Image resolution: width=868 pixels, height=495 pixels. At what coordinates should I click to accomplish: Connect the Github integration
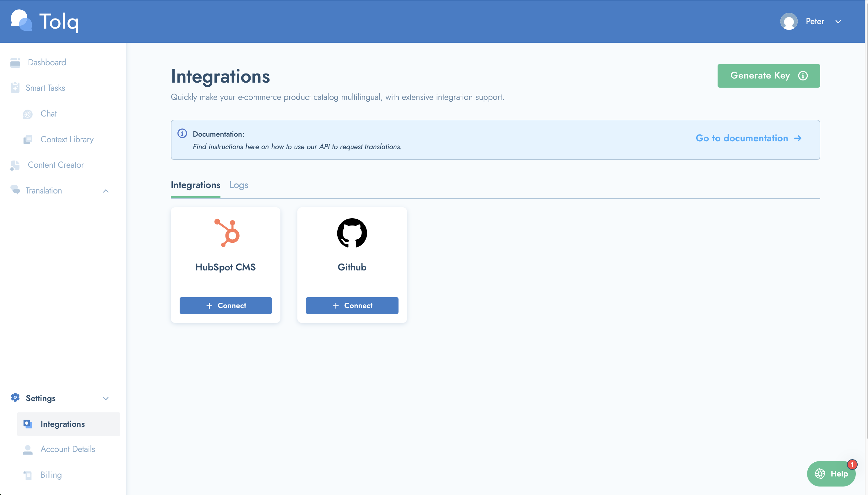coord(352,306)
